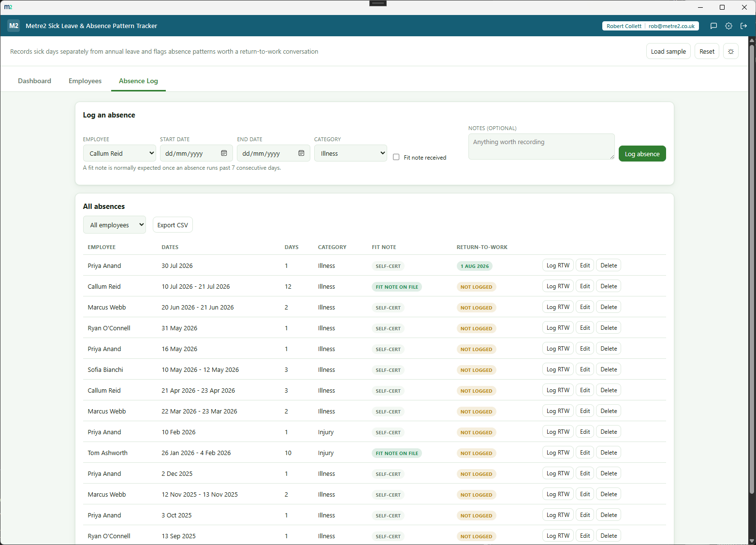This screenshot has height=545, width=756.
Task: Click Injury category for Priya Anand 10 Feb
Action: (x=326, y=432)
